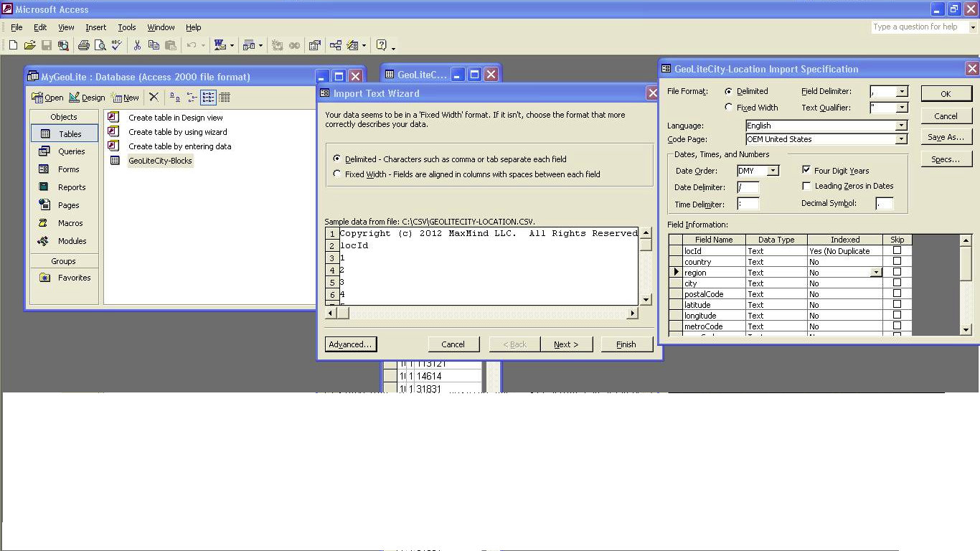
Task: Switch to Large Icons view in database window
Action: [175, 97]
